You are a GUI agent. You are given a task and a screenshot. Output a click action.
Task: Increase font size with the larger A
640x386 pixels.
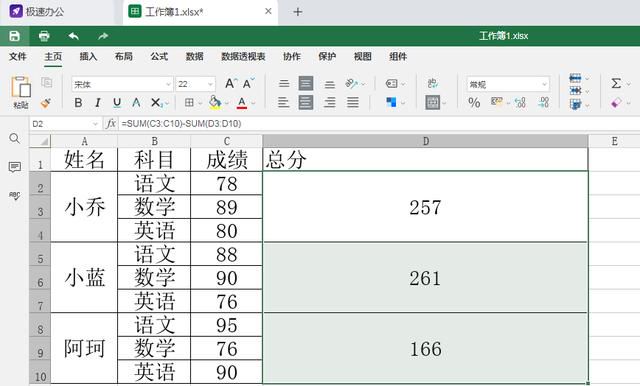coord(231,83)
